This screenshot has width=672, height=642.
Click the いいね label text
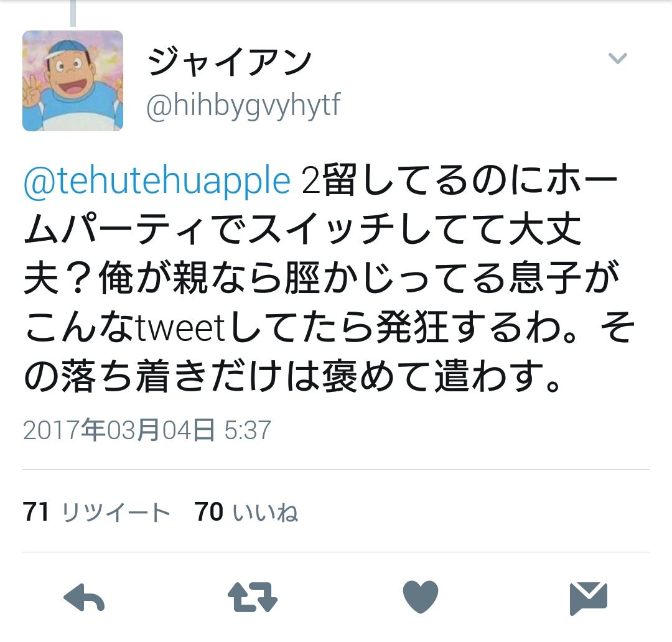265,513
